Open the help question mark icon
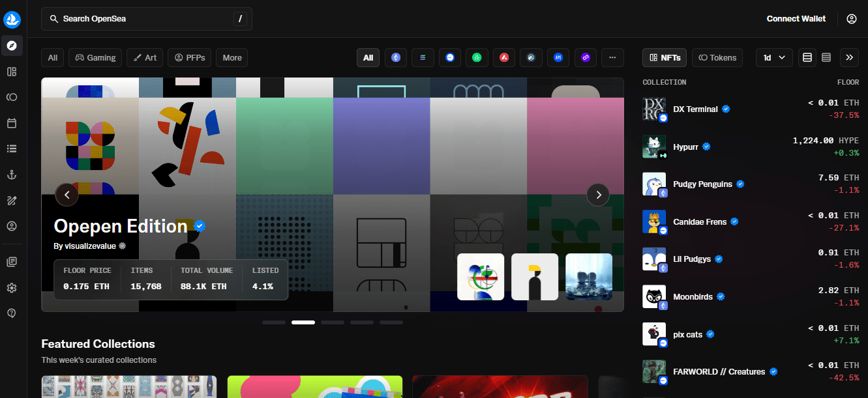 click(12, 313)
